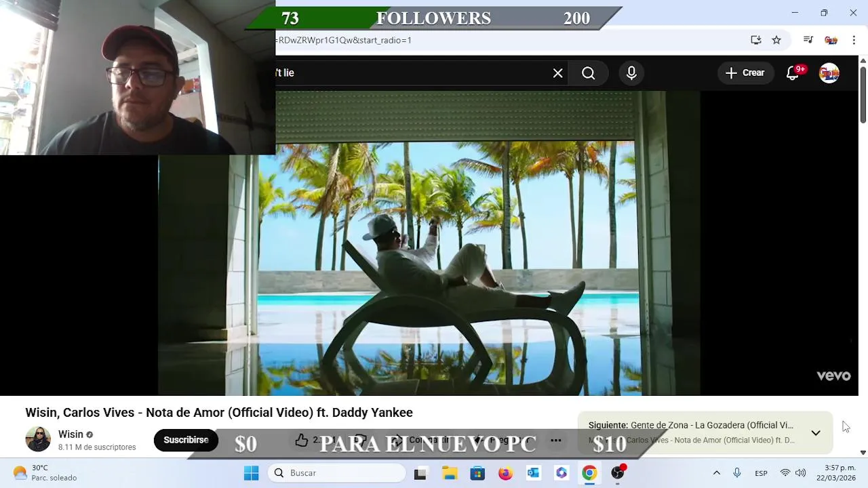Click the 8.11 M de suscriptores text
Screen dimensions: 868x488
click(x=97, y=447)
